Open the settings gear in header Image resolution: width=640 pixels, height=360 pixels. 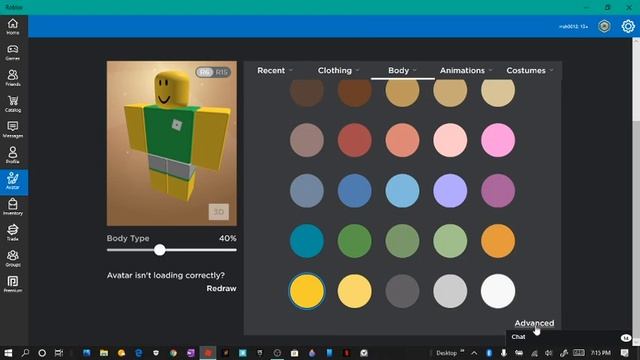tap(628, 26)
